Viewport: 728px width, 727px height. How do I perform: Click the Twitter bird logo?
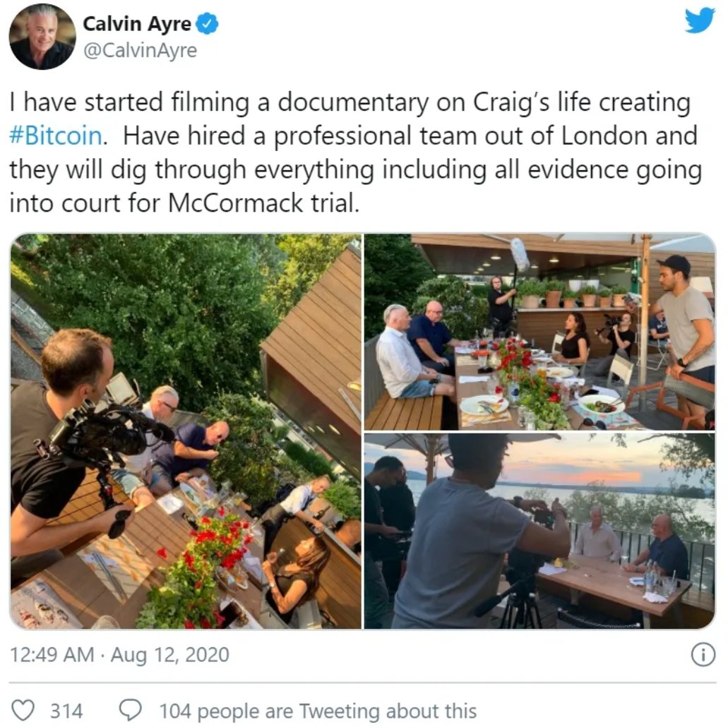(x=700, y=20)
